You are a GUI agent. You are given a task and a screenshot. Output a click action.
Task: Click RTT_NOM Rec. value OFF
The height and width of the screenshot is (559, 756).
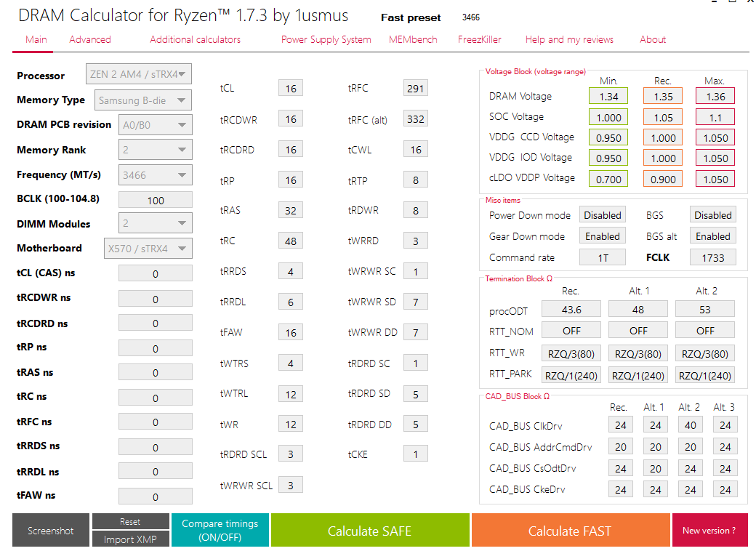tap(571, 330)
